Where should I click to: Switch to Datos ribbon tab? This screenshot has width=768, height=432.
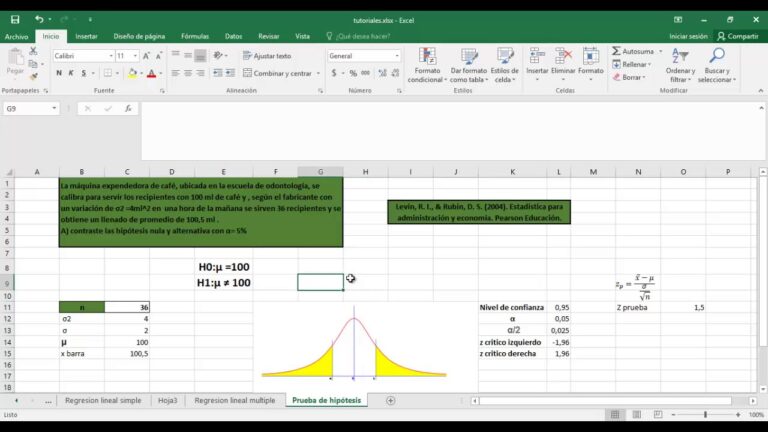(x=233, y=36)
